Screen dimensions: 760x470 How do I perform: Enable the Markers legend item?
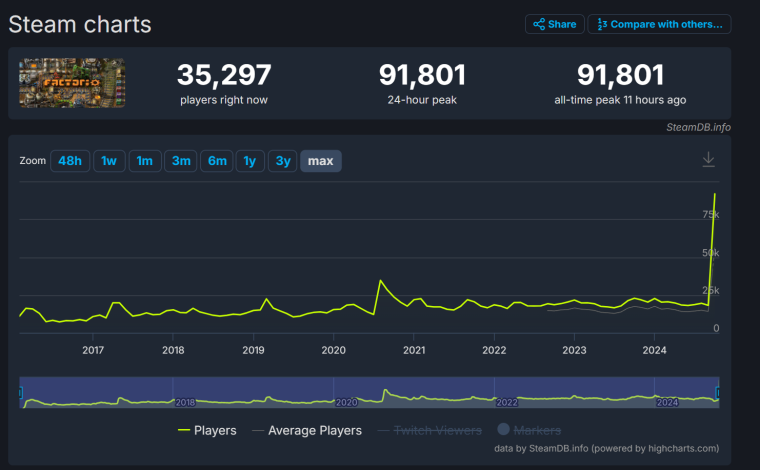point(529,430)
